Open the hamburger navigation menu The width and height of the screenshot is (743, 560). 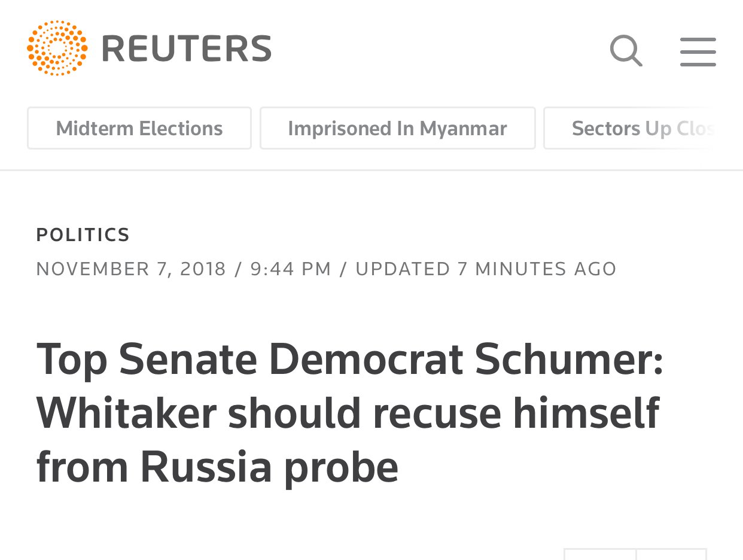(698, 52)
